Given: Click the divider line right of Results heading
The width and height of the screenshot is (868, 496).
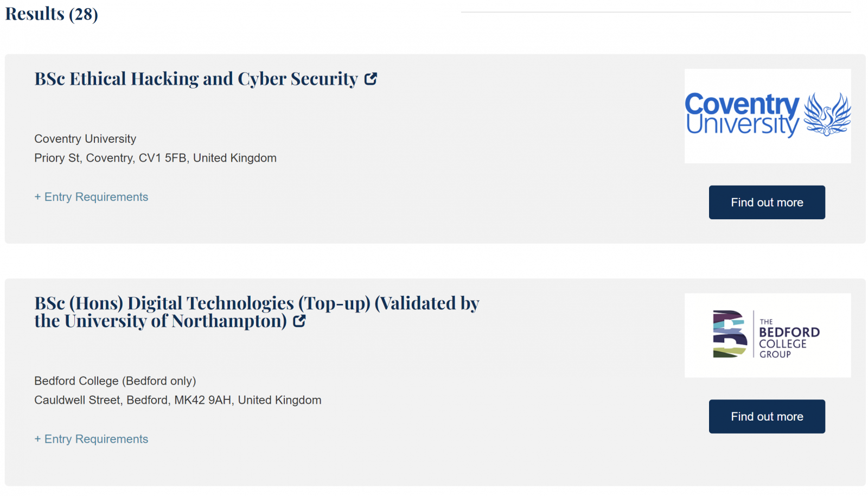Looking at the screenshot, I should tap(656, 12).
